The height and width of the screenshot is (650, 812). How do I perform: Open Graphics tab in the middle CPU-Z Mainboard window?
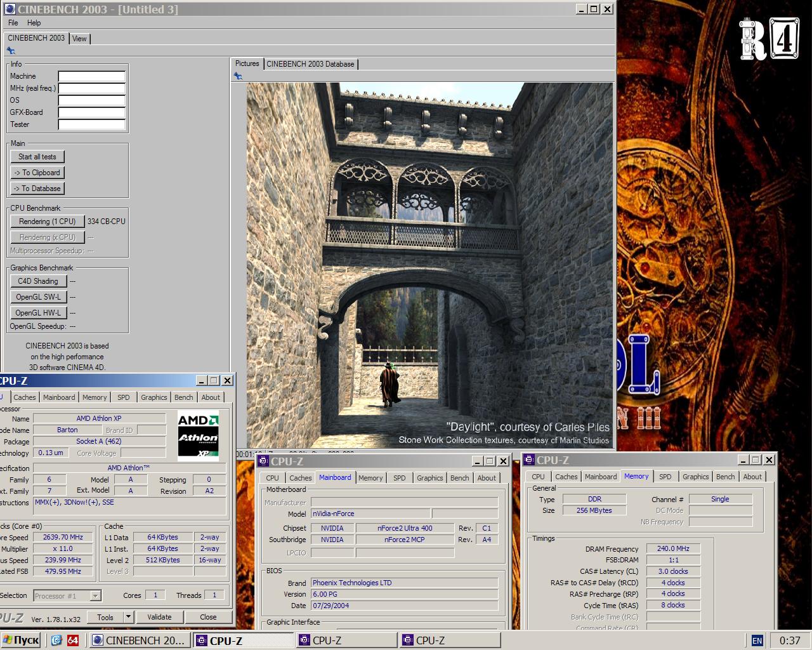[430, 478]
